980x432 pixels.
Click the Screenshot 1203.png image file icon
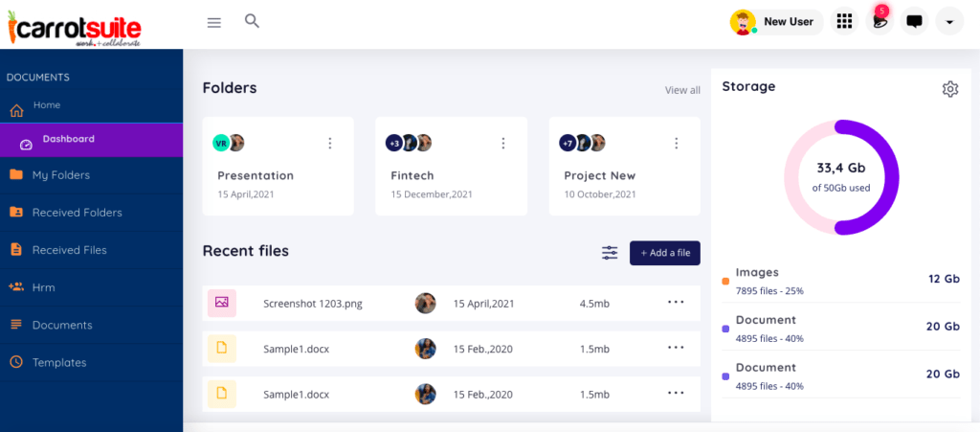tap(222, 303)
